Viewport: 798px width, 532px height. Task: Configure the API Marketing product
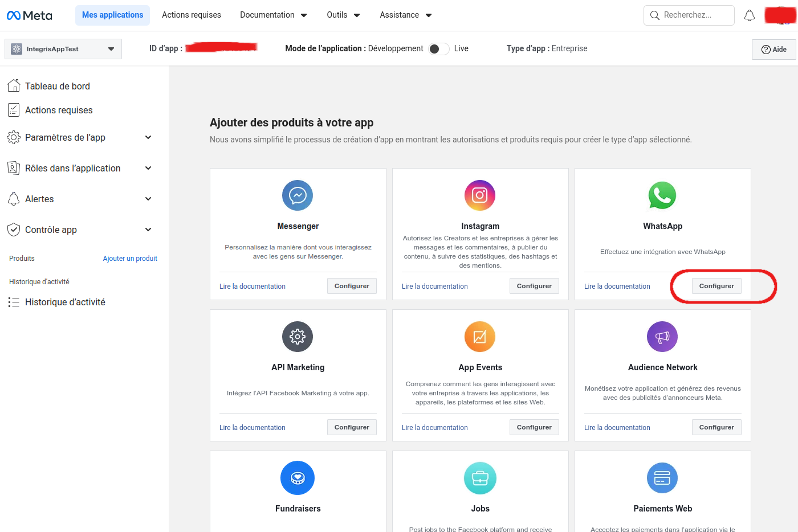352,427
